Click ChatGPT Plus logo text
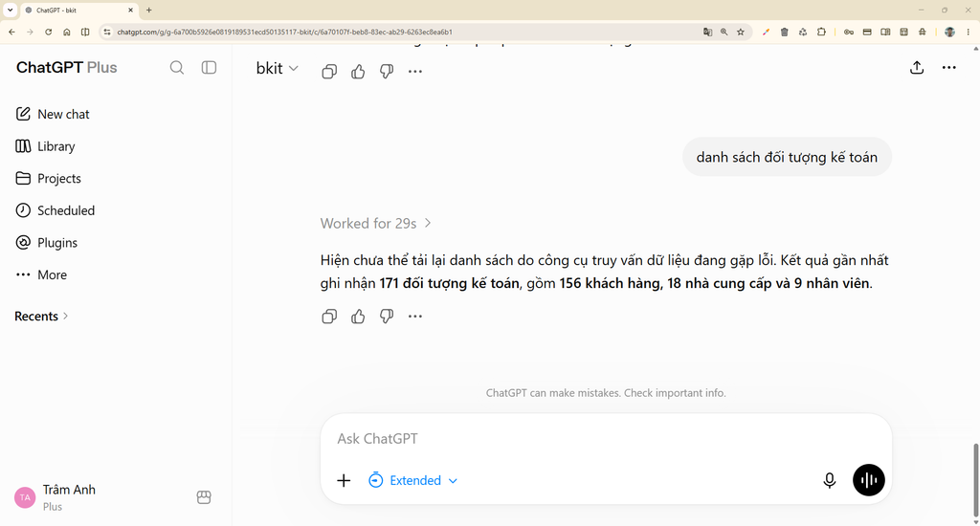980x526 pixels. click(x=66, y=68)
